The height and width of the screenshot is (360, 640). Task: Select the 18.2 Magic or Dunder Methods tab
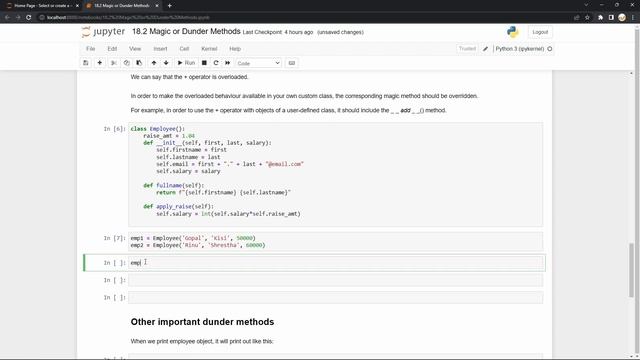click(122, 6)
